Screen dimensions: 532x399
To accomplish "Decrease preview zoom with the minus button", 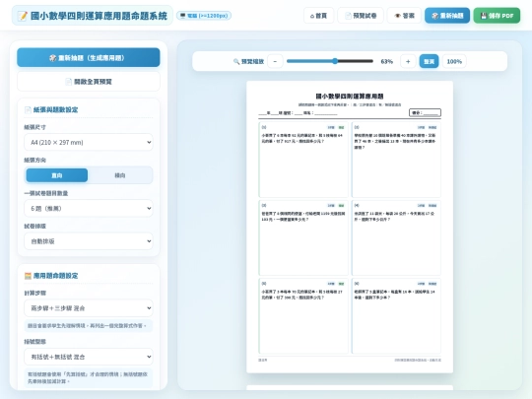I will pos(275,61).
